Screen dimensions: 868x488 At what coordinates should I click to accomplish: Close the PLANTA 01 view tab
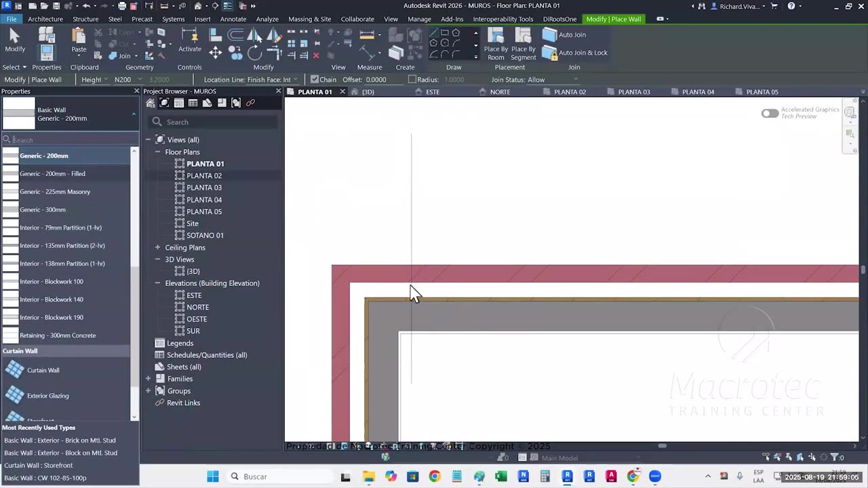pos(342,91)
